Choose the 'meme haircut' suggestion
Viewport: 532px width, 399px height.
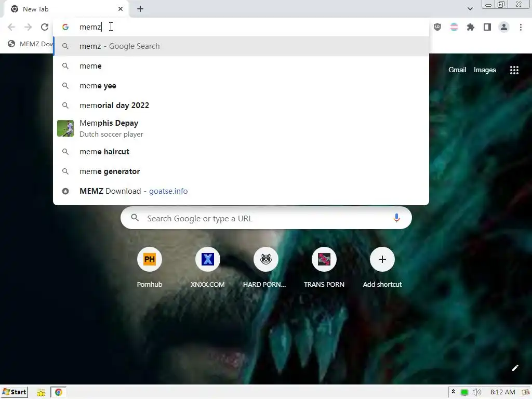tap(241, 151)
